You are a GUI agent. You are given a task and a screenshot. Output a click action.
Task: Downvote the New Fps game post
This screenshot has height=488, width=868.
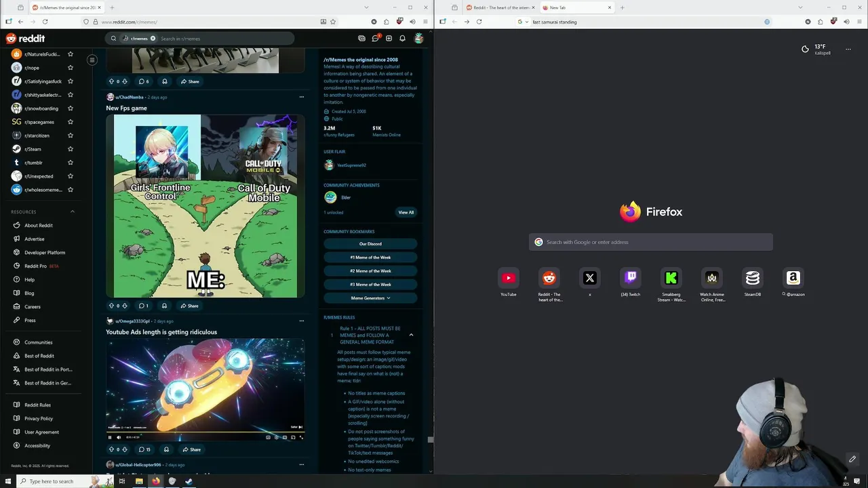tap(124, 306)
